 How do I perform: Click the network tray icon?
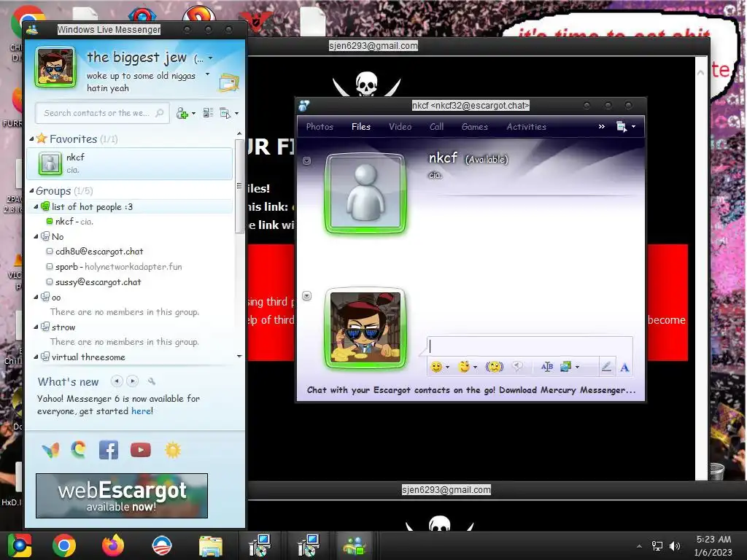(657, 546)
